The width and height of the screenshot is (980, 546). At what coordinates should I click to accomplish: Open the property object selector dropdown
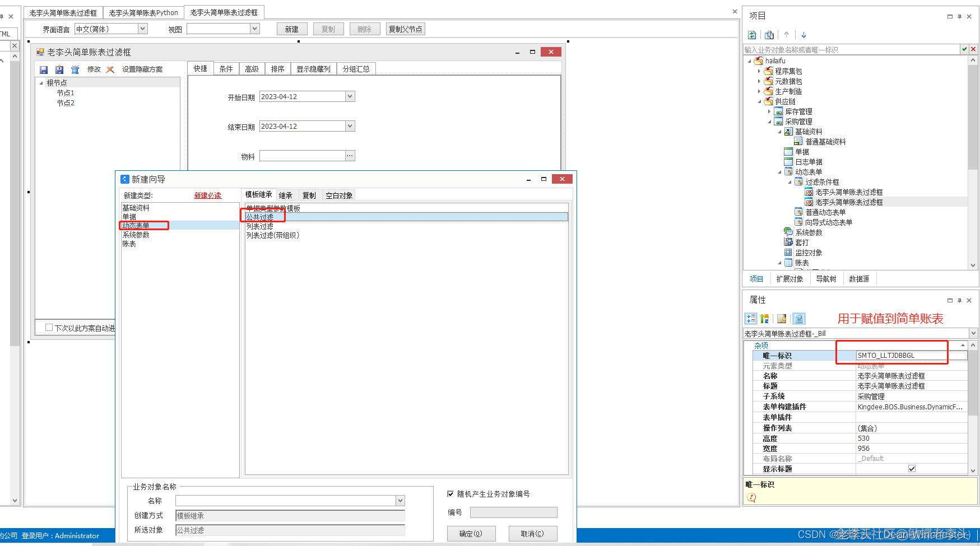pos(973,333)
